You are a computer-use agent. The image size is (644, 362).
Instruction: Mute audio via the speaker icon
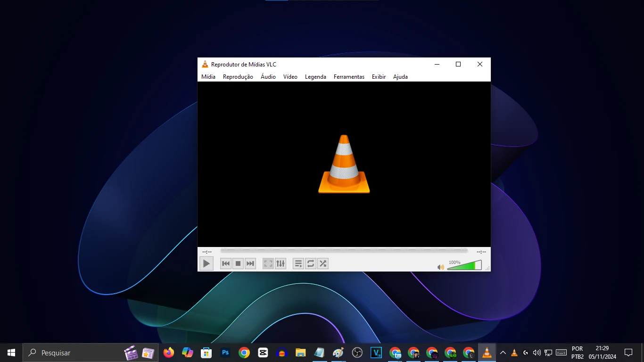point(440,267)
